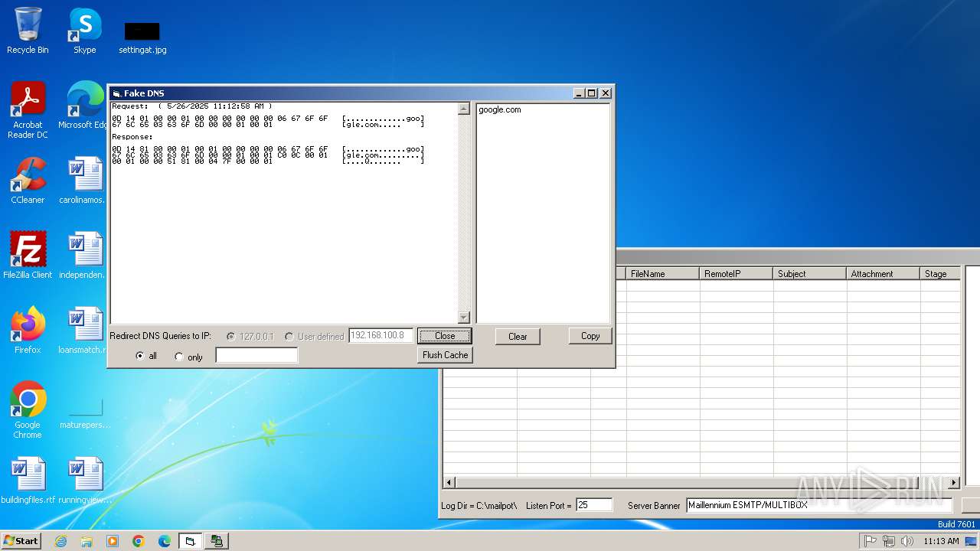
Task: Open the independen Word document icon
Action: point(84,256)
